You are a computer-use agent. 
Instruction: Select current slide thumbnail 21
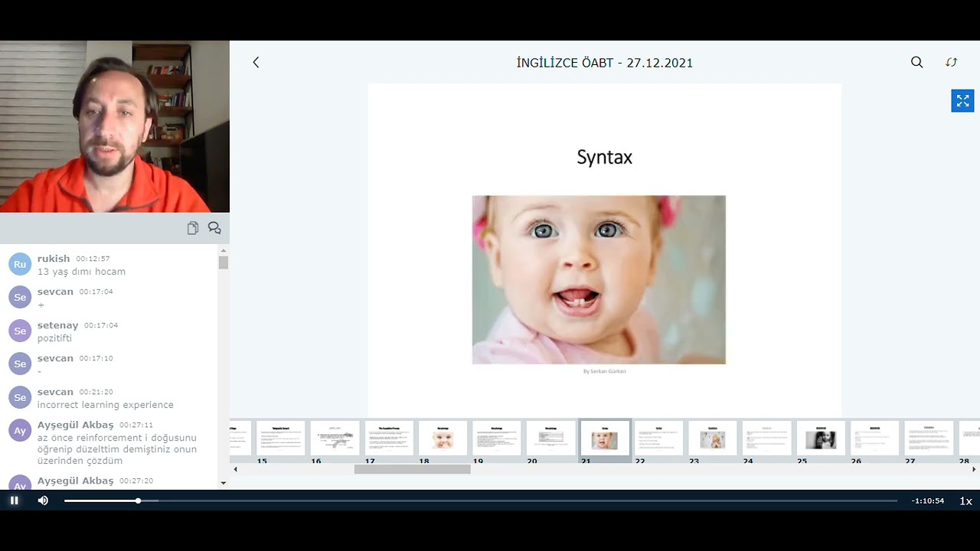pos(605,438)
